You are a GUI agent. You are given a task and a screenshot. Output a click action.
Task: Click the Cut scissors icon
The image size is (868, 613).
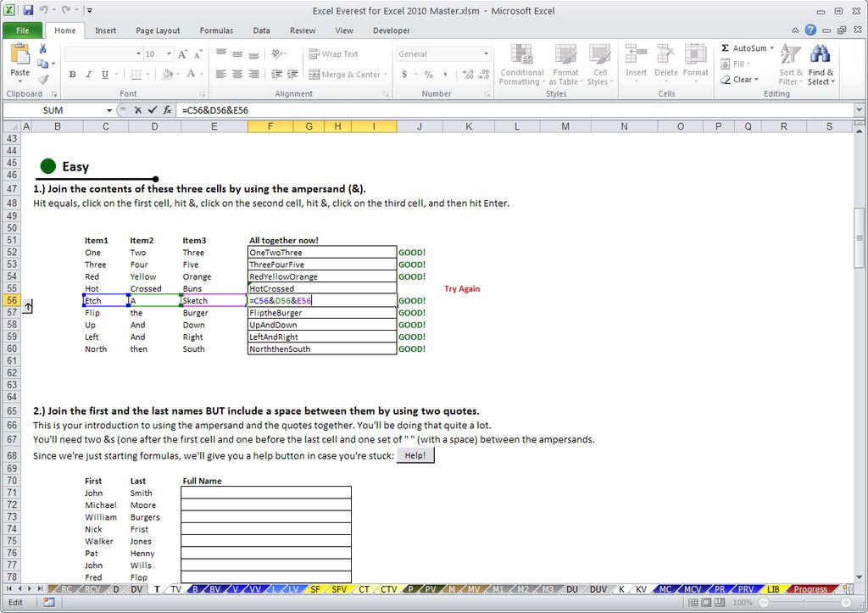(42, 49)
